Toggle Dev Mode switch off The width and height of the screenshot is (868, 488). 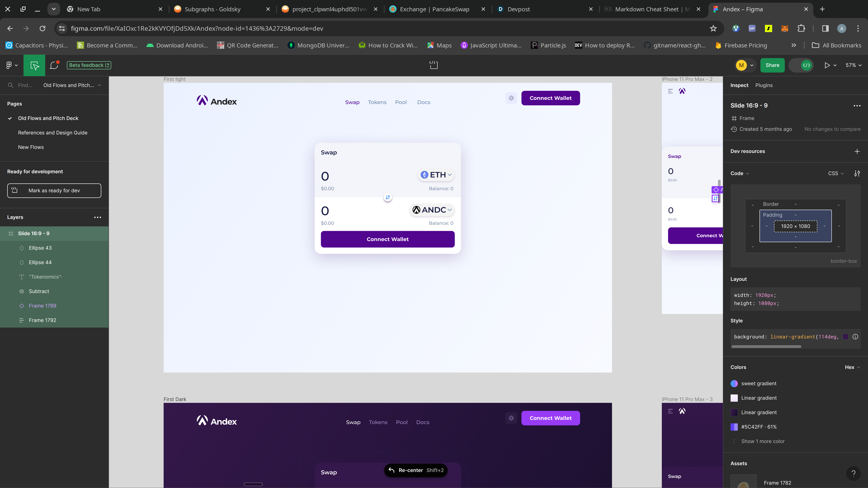click(802, 65)
